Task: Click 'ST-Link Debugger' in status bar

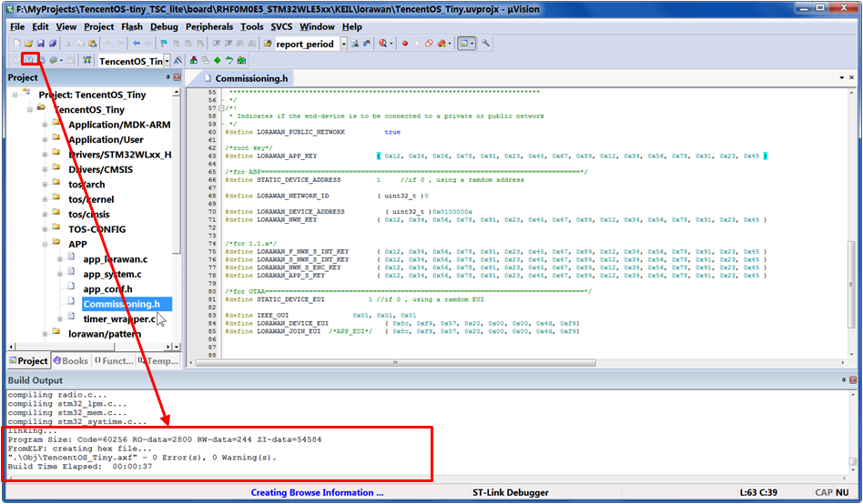Action: point(510,492)
